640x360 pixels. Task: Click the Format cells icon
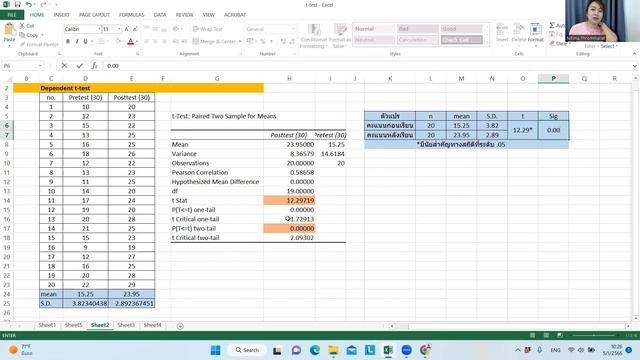point(535,30)
